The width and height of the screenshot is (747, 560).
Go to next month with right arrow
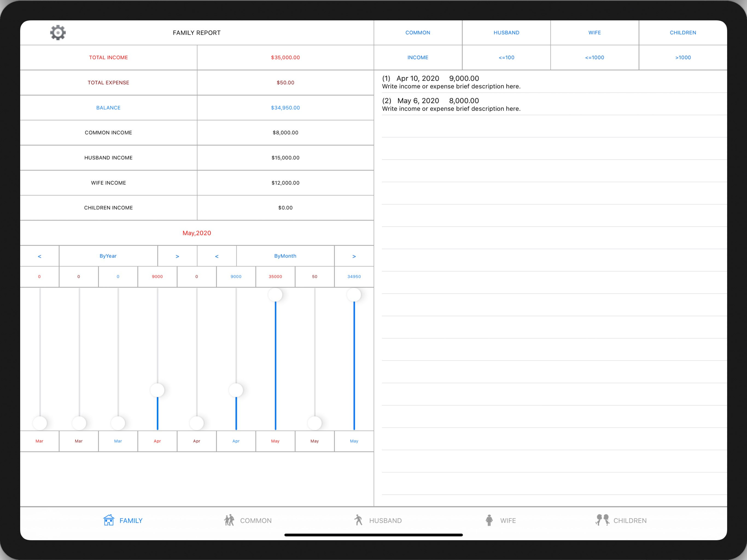354,256
